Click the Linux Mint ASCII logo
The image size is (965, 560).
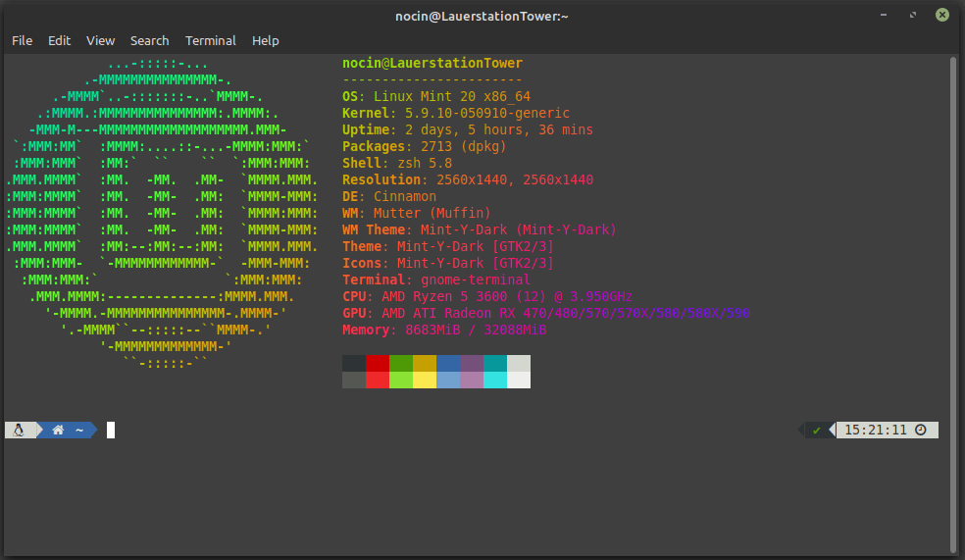pyautogui.click(x=162, y=213)
